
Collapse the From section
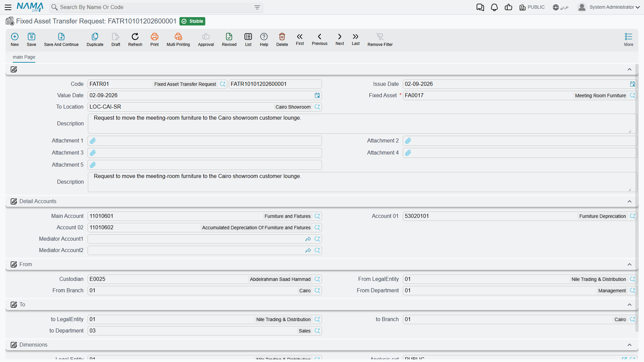[x=630, y=264]
